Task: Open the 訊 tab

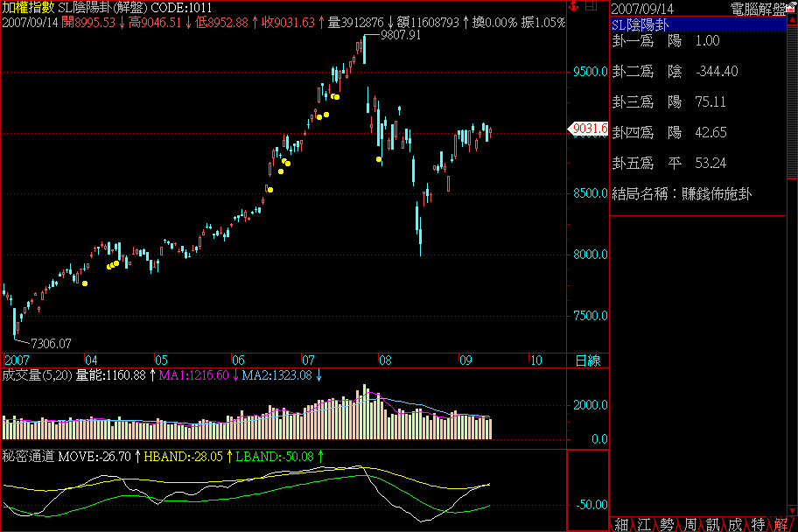Action: 712,523
